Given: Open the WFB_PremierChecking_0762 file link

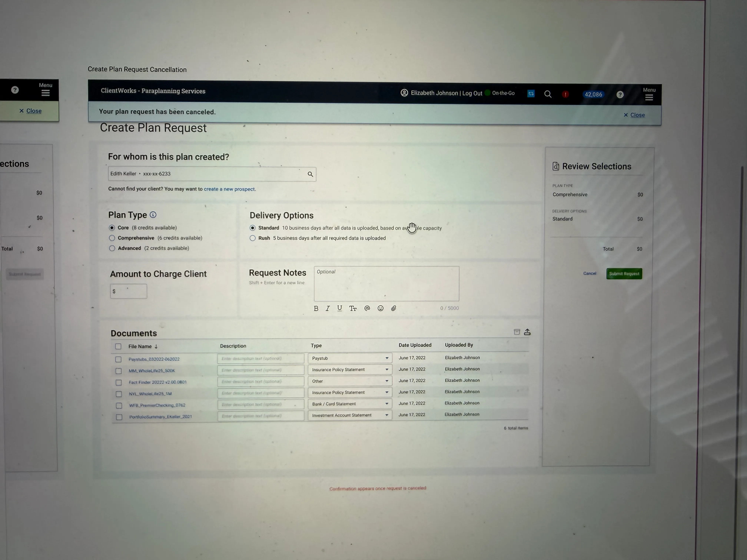Looking at the screenshot, I should click(157, 405).
